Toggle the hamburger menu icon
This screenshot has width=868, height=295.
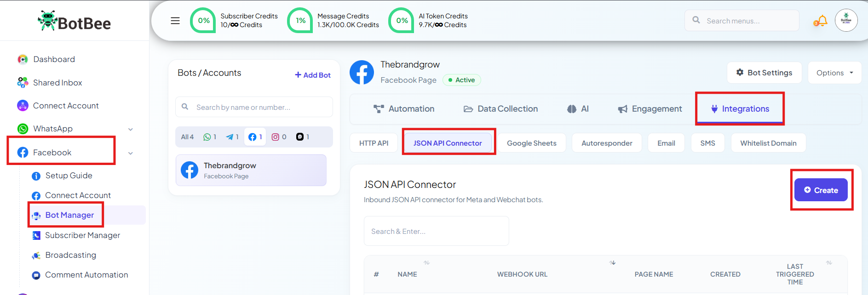[175, 21]
